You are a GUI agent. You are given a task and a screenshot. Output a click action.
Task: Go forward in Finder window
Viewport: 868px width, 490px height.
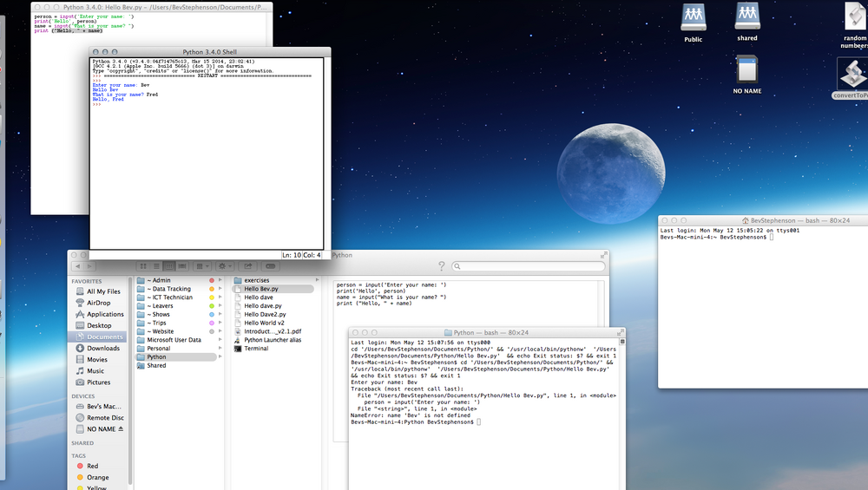89,266
